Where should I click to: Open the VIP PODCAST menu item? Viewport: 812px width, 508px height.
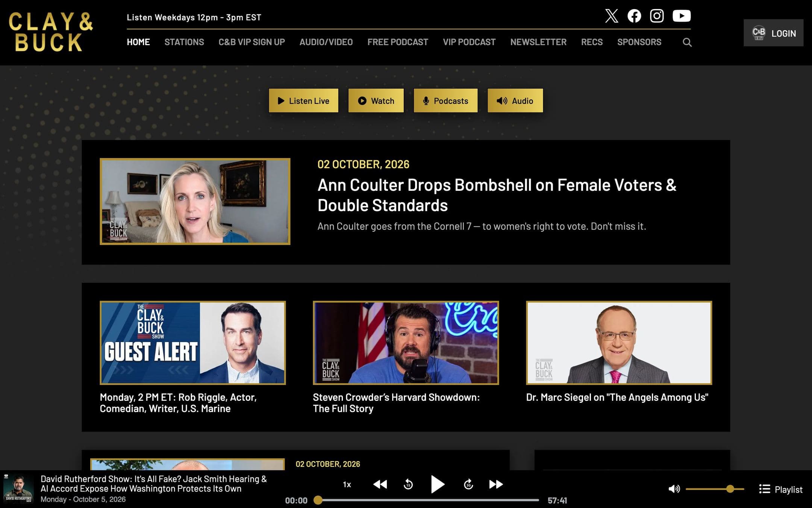pos(469,42)
